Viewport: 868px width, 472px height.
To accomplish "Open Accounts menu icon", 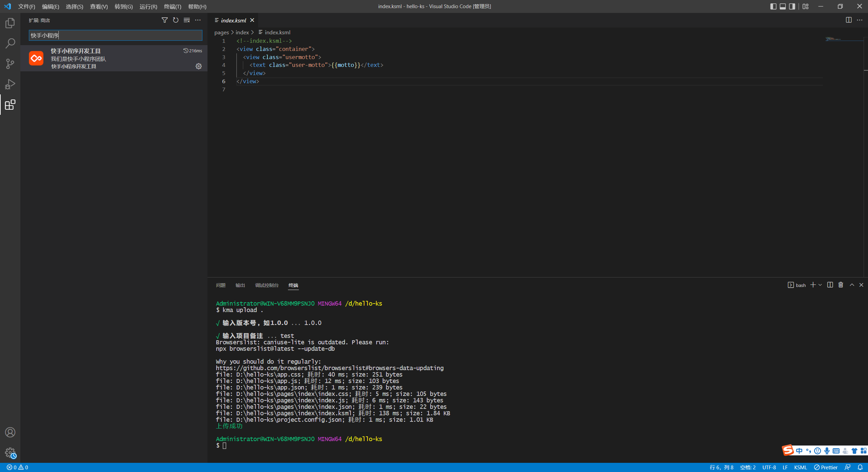I will [10, 432].
